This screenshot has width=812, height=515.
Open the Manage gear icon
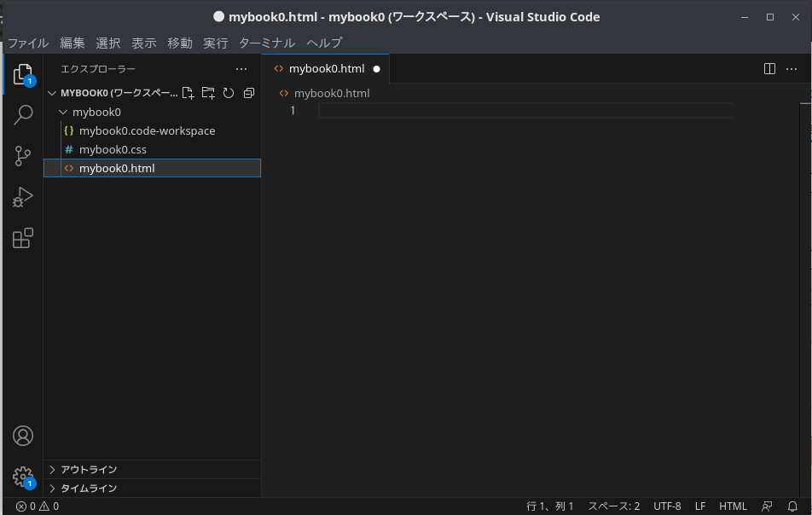point(23,477)
